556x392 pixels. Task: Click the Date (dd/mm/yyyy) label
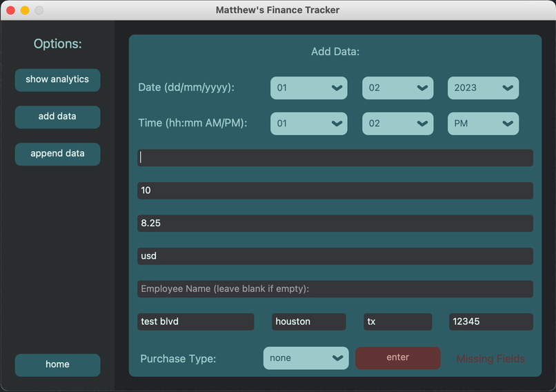[x=186, y=87]
